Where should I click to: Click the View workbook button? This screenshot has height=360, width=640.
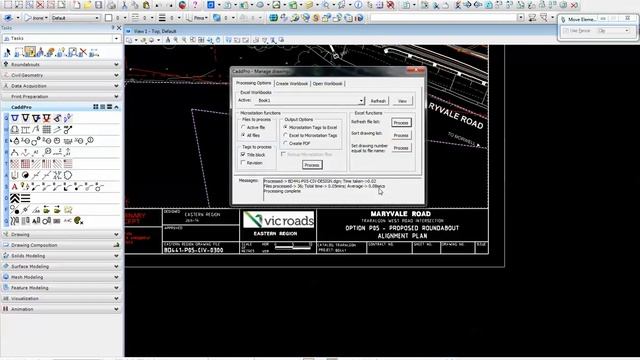point(402,101)
